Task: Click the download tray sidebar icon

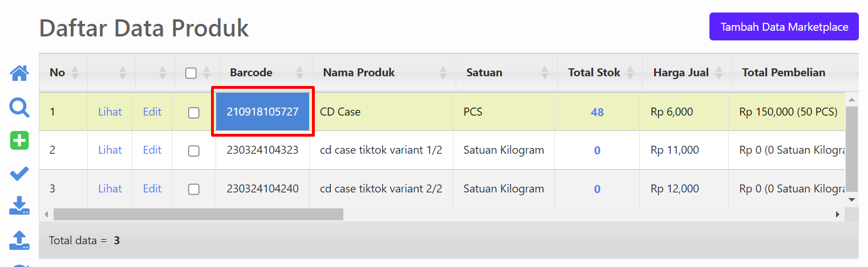Action: pos(19,206)
